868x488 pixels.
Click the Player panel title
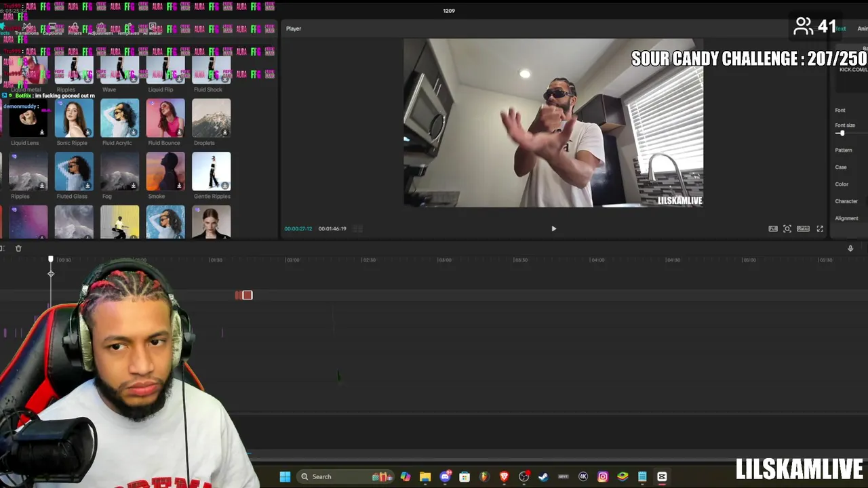pos(294,28)
